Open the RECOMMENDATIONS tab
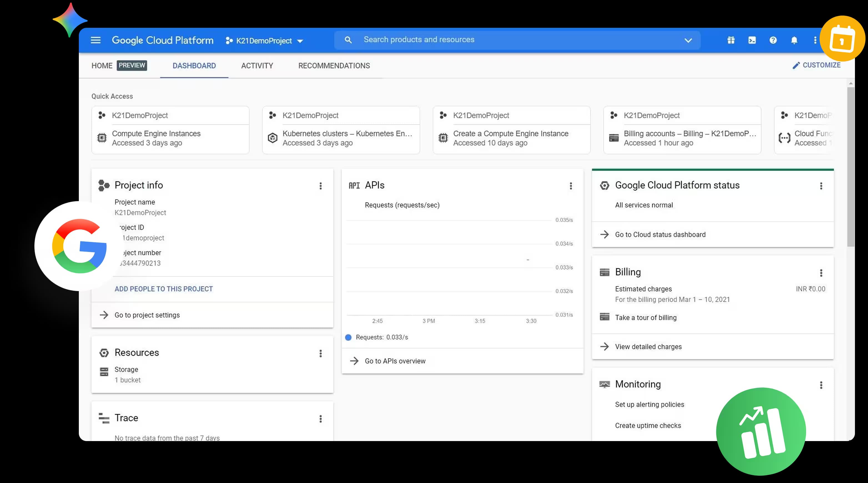Image resolution: width=868 pixels, height=483 pixels. coord(334,66)
